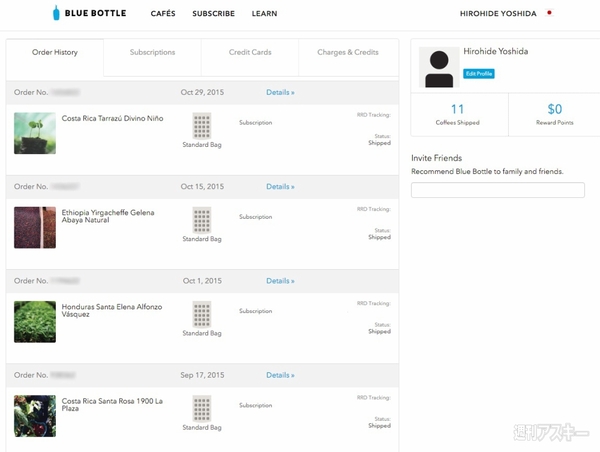Image resolution: width=600 pixels, height=452 pixels.
Task: Click the Japan flag icon in header
Action: tap(549, 14)
